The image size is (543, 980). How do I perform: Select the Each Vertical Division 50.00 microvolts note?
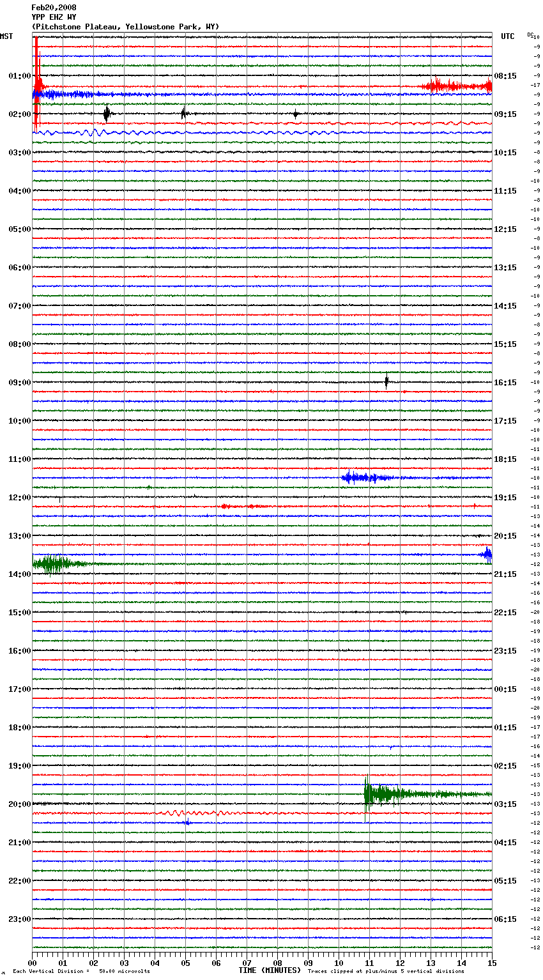click(81, 972)
